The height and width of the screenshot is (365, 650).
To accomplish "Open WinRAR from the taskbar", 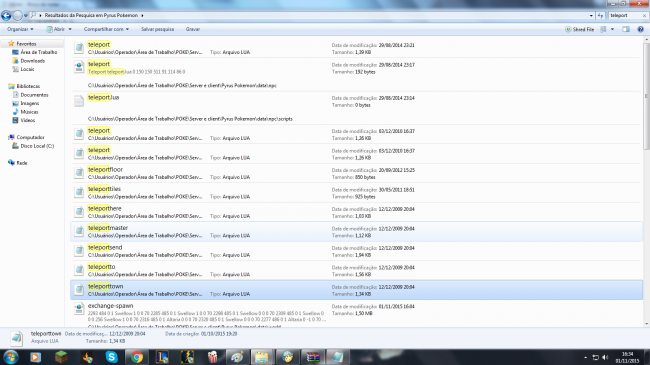I will point(313,357).
